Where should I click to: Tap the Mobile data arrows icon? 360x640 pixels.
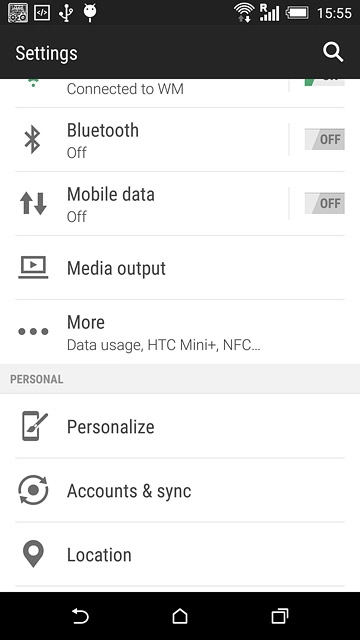click(x=33, y=203)
